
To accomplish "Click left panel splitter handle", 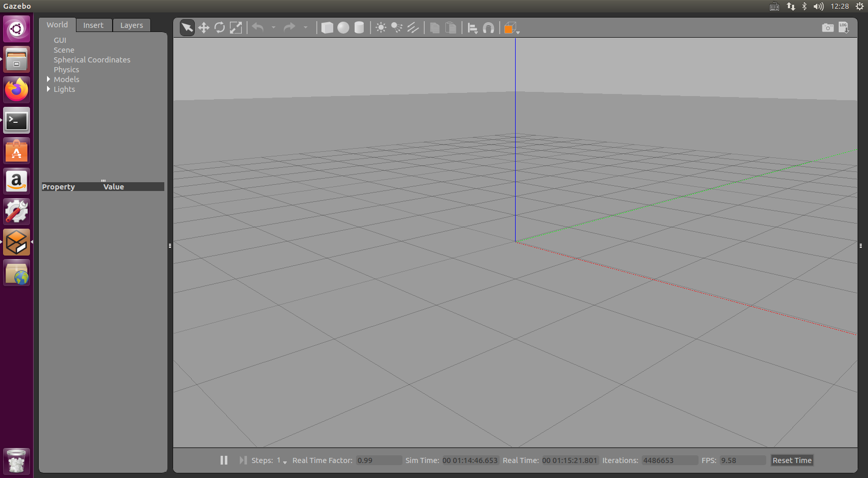I will tap(170, 246).
